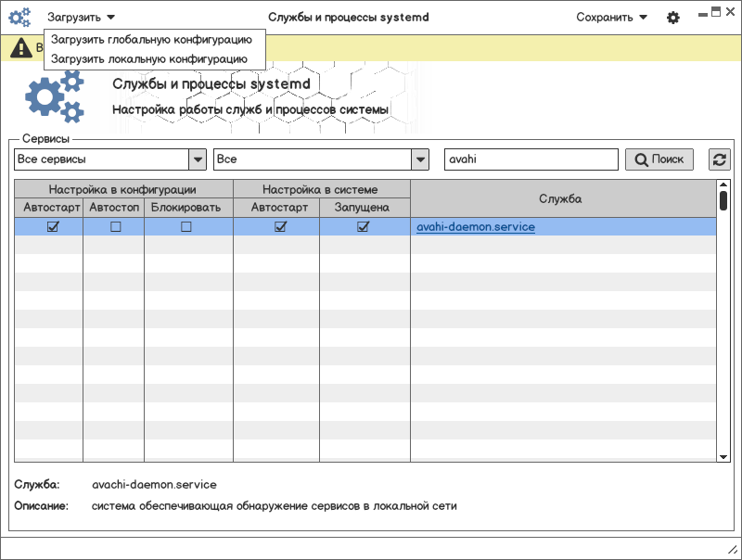Uncheck configuration Автостарт for avahi-daemon

pyautogui.click(x=53, y=227)
